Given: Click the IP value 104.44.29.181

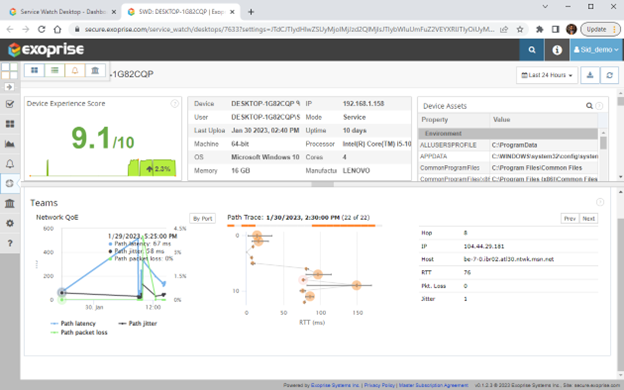Looking at the screenshot, I should coord(484,246).
